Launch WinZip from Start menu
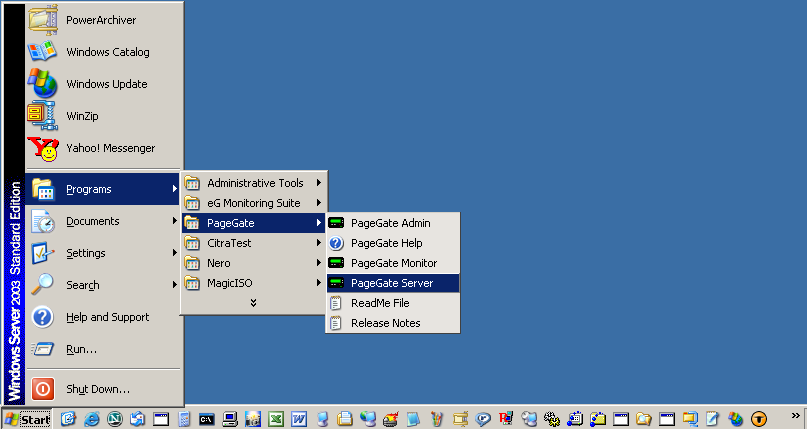This screenshot has width=807, height=429. pyautogui.click(x=103, y=116)
